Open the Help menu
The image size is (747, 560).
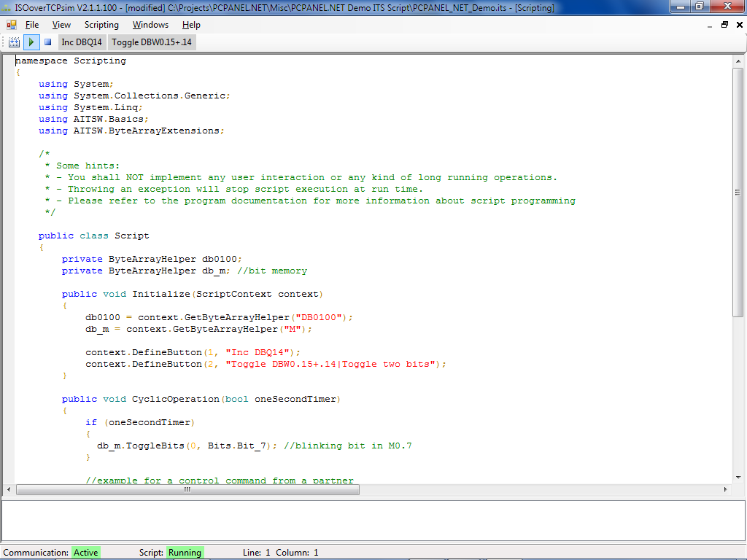click(191, 25)
